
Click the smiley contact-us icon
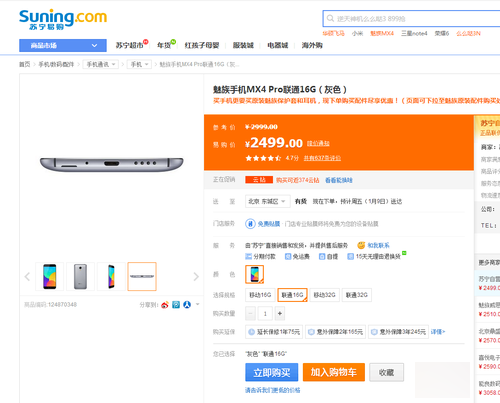(x=361, y=245)
